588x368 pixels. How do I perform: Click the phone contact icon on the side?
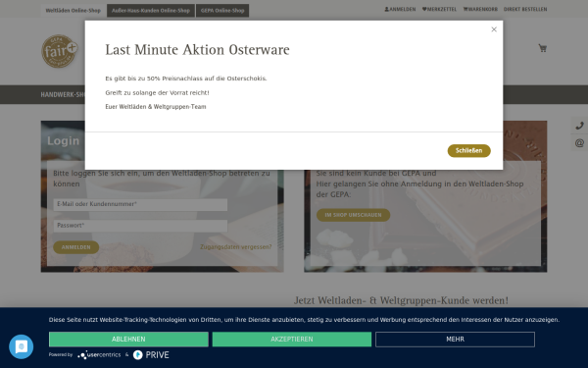click(579, 126)
